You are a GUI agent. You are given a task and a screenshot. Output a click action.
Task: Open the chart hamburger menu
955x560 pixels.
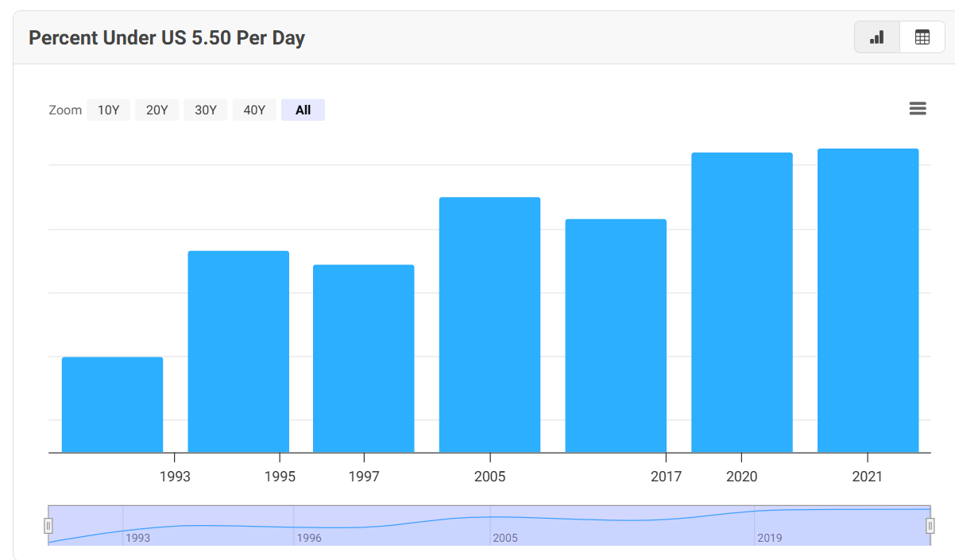pos(918,109)
